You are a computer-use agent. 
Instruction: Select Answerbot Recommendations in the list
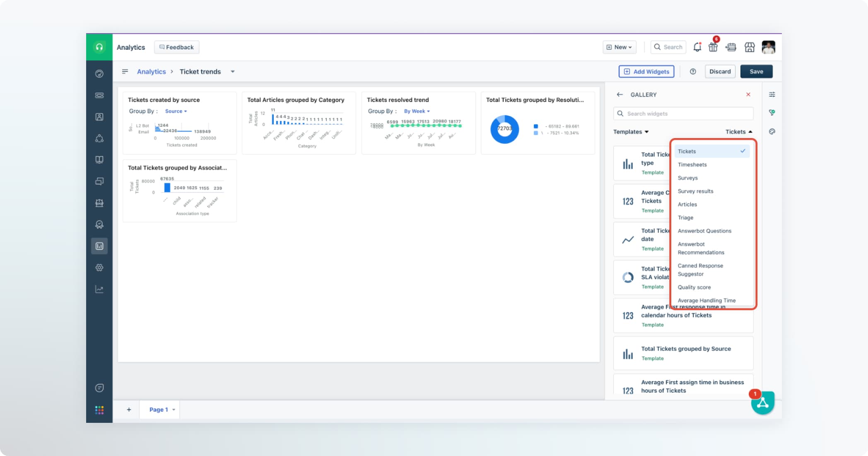pos(711,248)
